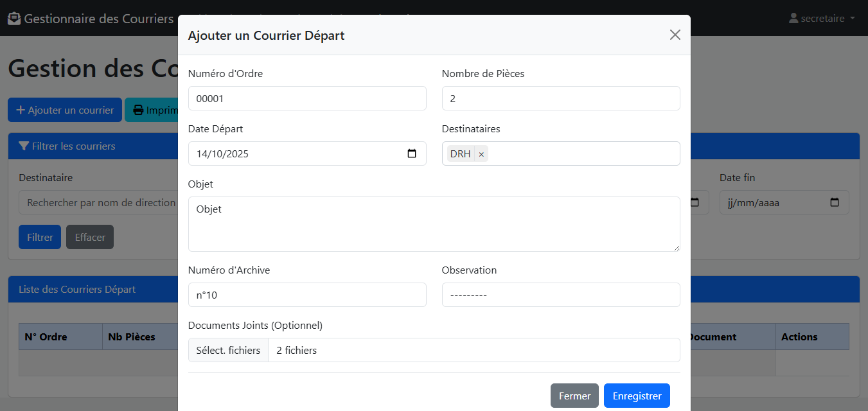Click the funnel icon by Filtrer les courriers
This screenshot has width=868, height=411.
click(x=24, y=146)
